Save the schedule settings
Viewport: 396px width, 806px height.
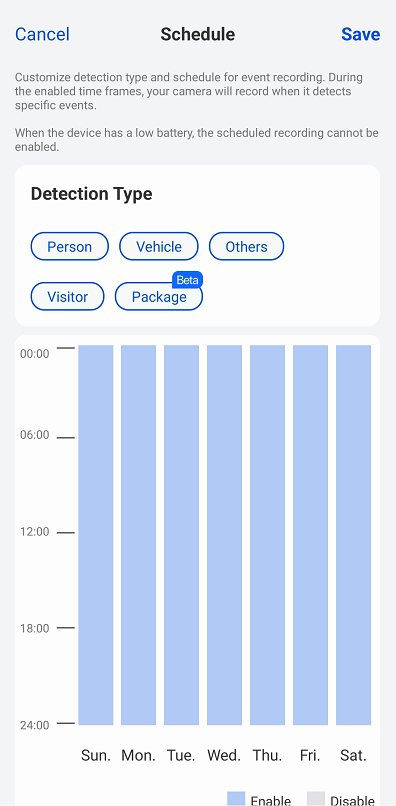click(x=361, y=34)
